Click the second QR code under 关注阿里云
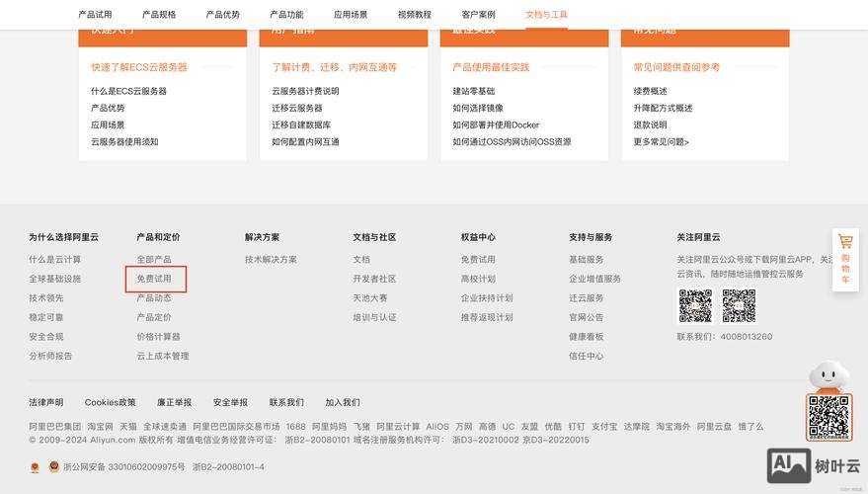 [739, 305]
